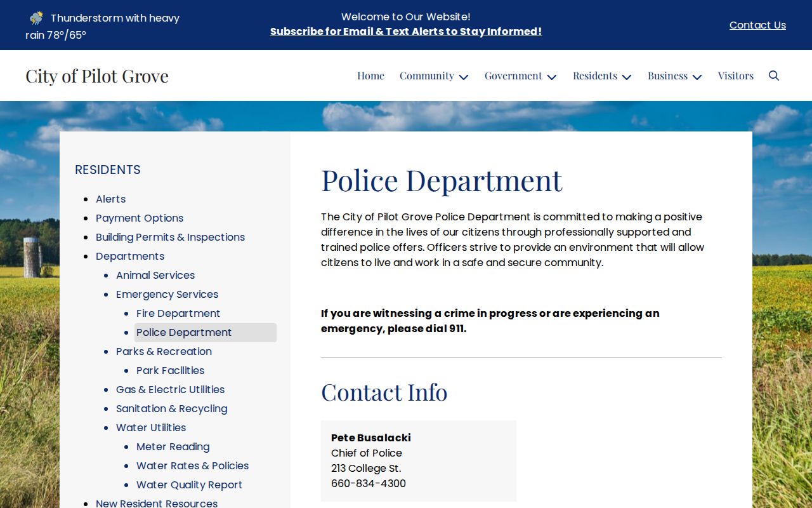Screen dimensions: 812x508
Task: Click the thunderstorm weather icon
Action: pos(37,18)
